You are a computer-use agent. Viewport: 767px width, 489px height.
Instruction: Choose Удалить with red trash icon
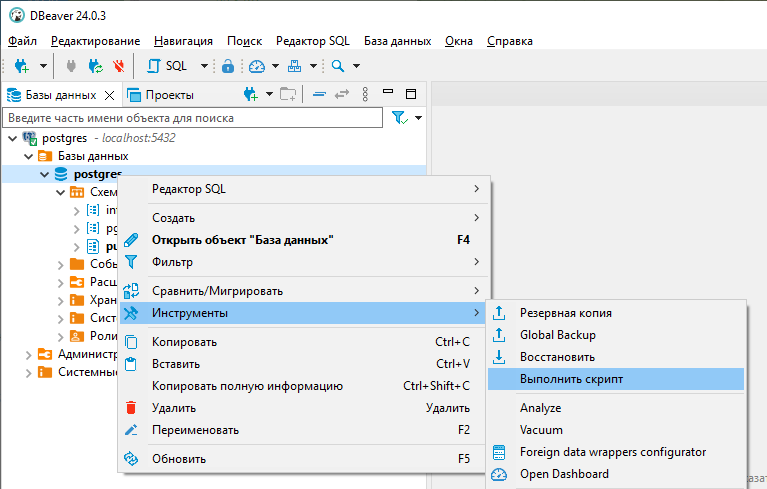click(x=304, y=408)
